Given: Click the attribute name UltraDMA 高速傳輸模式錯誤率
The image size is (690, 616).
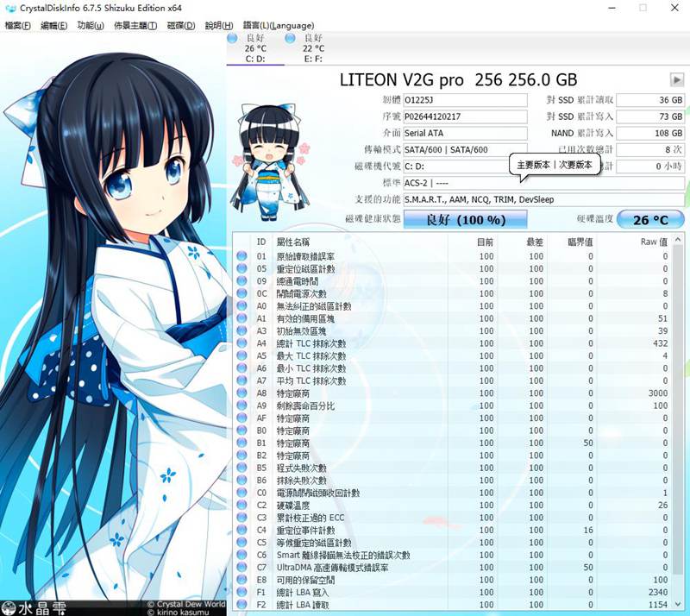Looking at the screenshot, I should (x=332, y=567).
